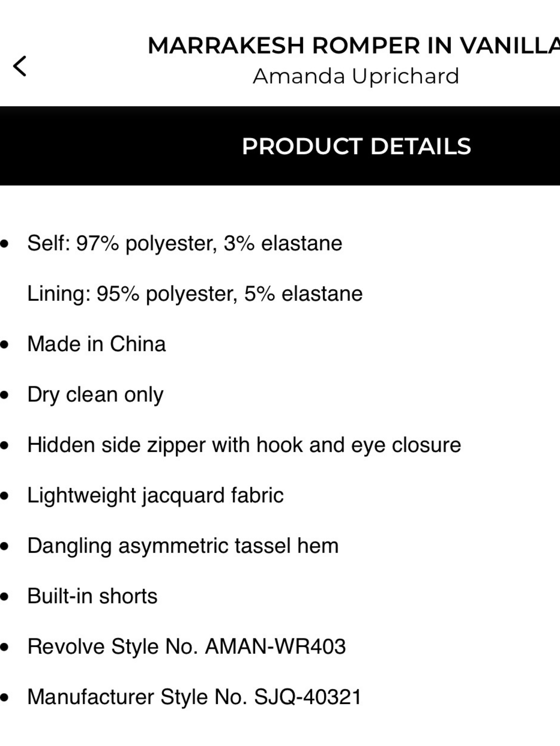Screen dimensions: 560x746
Task: Tap the Built-in shorts item
Action: tap(92, 596)
